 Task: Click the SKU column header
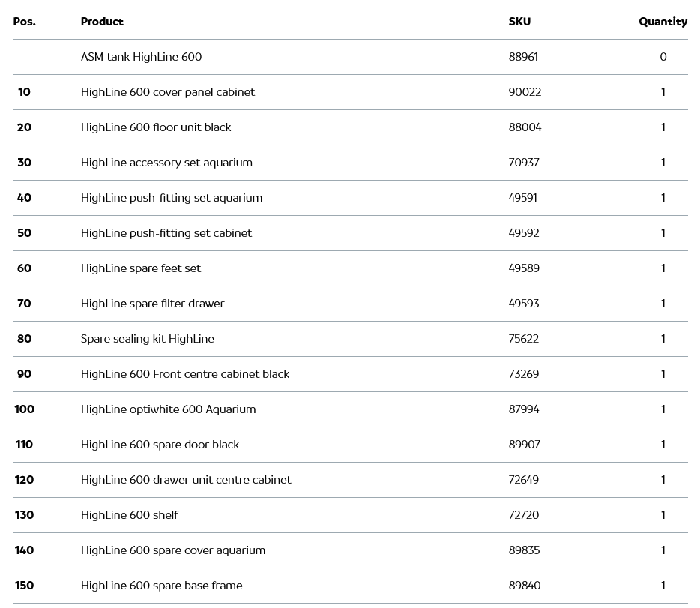519,22
